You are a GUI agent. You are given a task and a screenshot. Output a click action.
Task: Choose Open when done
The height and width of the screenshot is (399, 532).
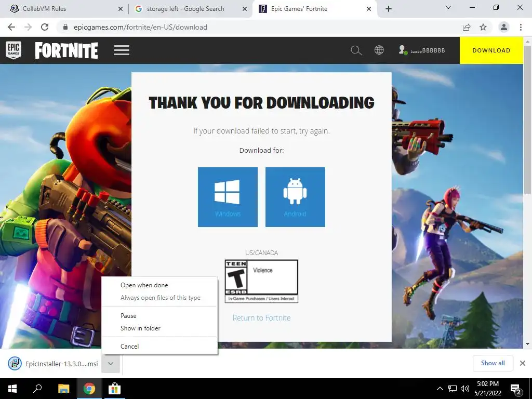[159, 285]
